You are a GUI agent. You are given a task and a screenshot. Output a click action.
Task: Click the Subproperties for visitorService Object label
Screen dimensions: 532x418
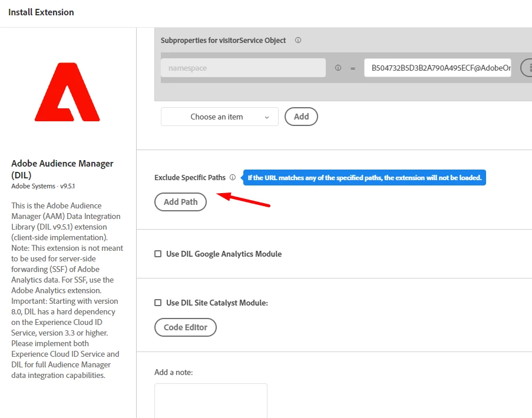(223, 41)
